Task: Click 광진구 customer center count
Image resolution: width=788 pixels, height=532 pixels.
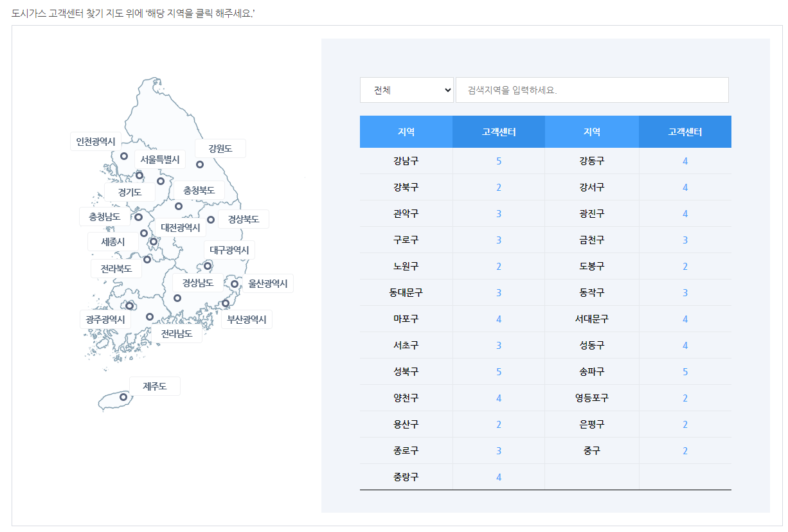Action: (x=685, y=213)
